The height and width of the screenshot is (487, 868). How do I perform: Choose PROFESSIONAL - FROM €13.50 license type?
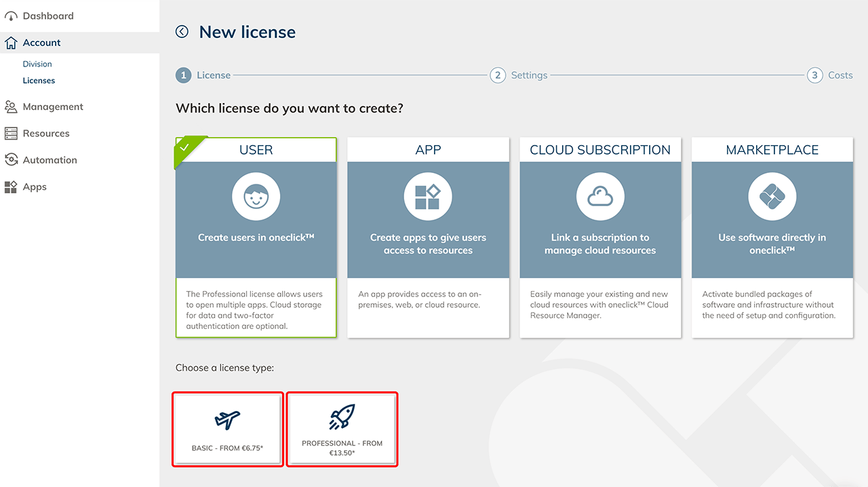[342, 448]
